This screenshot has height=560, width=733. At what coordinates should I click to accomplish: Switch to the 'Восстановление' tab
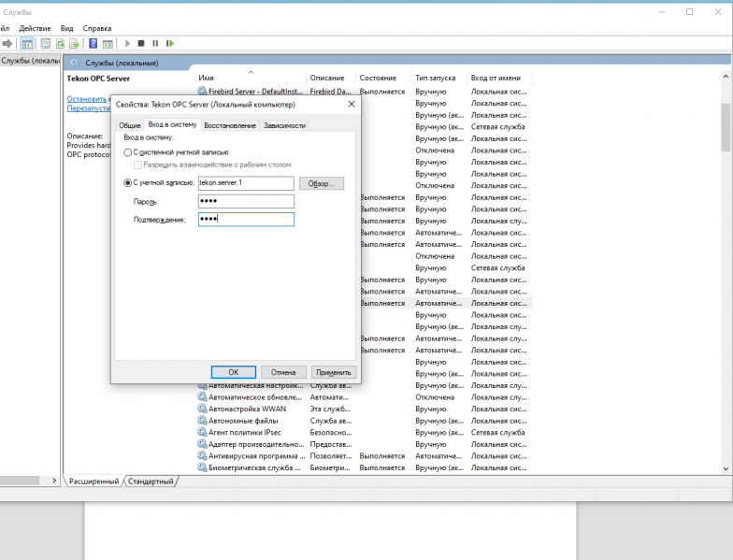[x=230, y=125]
